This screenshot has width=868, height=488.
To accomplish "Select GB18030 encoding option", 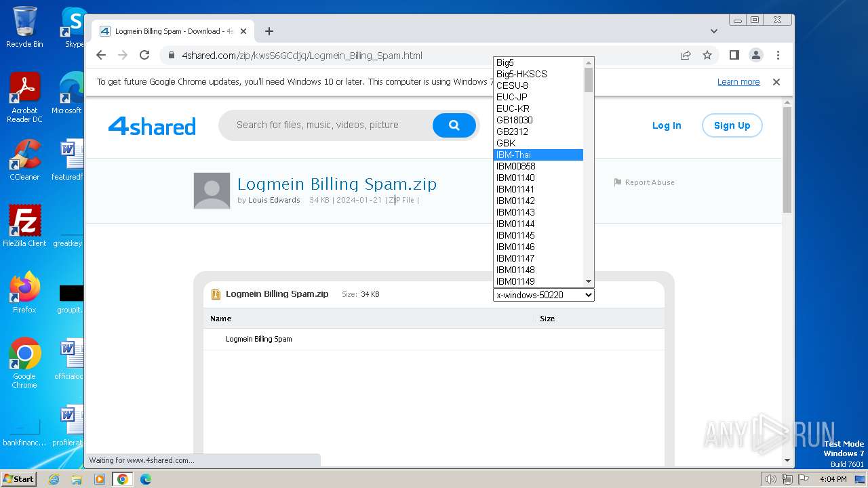I will pos(538,120).
